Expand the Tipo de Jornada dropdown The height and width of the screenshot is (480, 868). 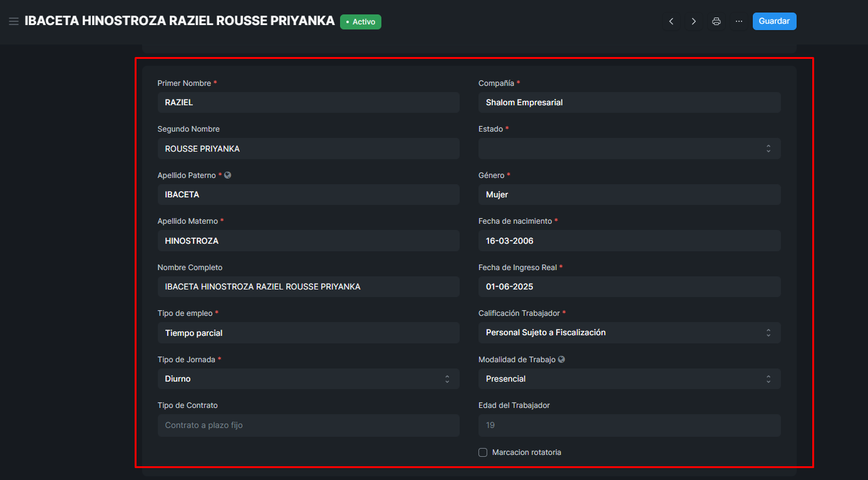pyautogui.click(x=308, y=379)
